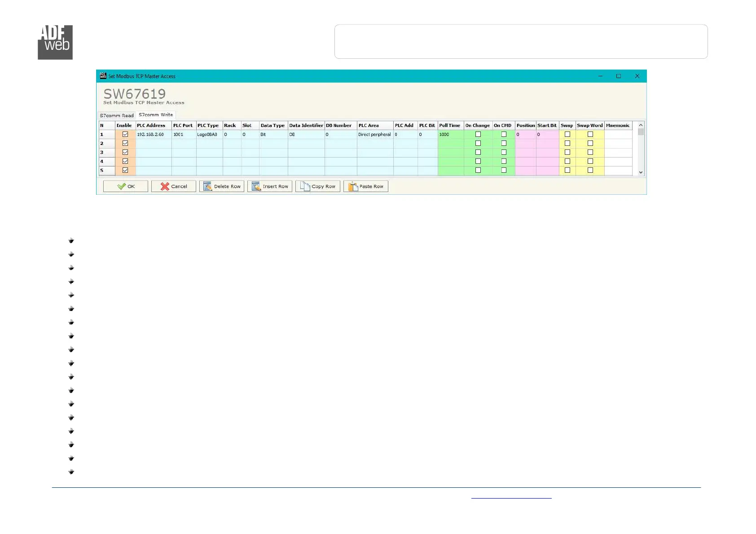The width and height of the screenshot is (756, 534).
Task: Click Mnemonic cell in row 1
Action: (x=618, y=135)
